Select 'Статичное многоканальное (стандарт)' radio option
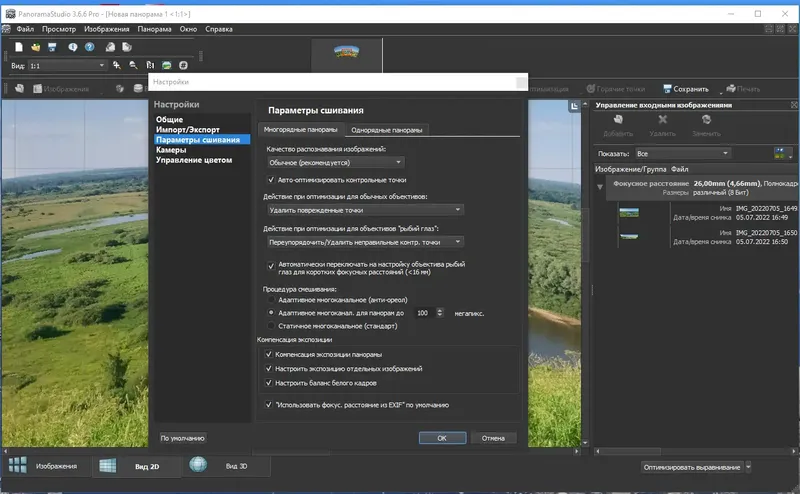 [x=271, y=326]
